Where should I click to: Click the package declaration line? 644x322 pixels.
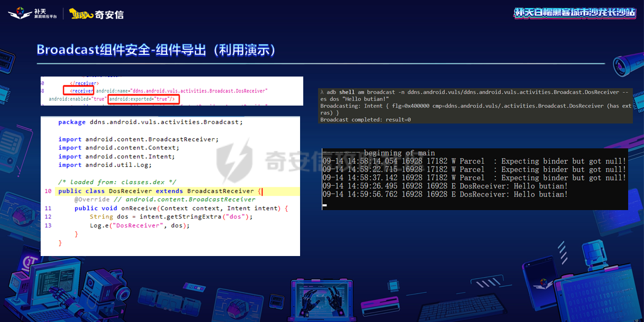pos(150,122)
